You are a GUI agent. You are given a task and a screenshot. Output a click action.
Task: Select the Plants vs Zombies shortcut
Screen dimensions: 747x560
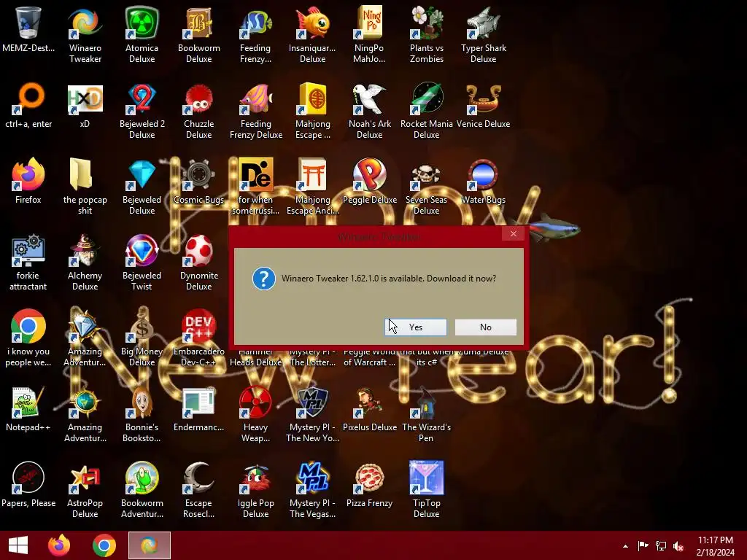click(426, 34)
